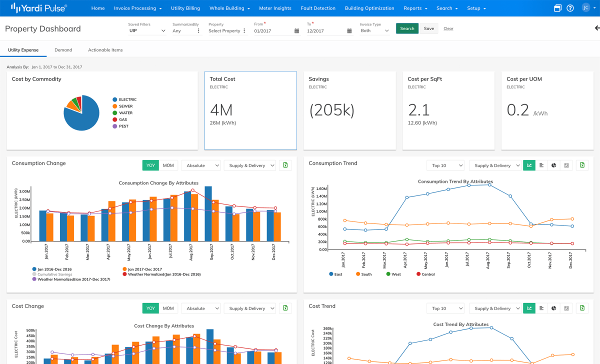
Task: Switch to the Demand tab
Action: point(63,50)
